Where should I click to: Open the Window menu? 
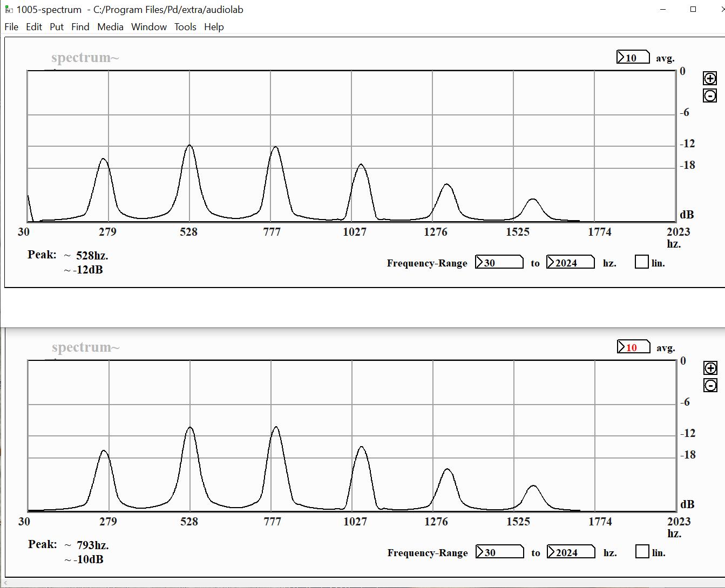point(148,27)
